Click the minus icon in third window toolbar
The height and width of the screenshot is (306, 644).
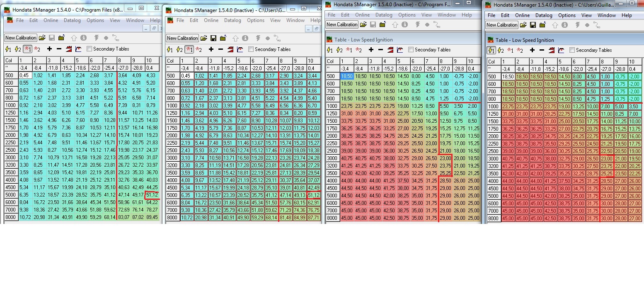coord(380,50)
